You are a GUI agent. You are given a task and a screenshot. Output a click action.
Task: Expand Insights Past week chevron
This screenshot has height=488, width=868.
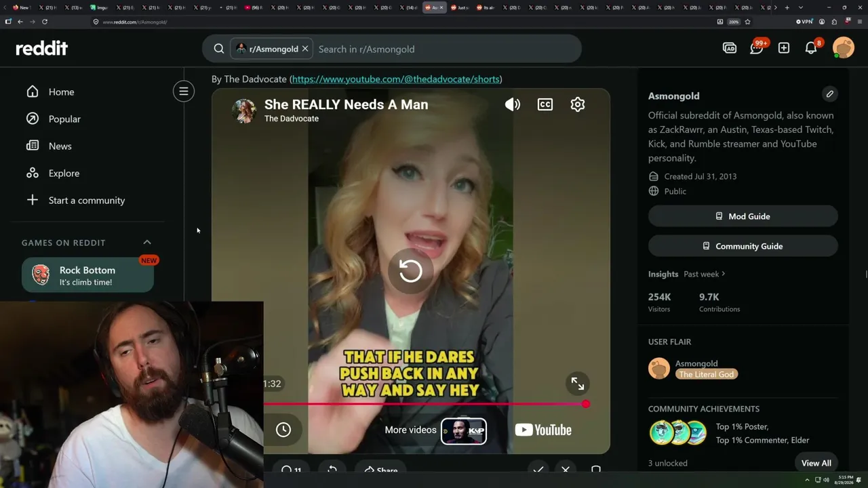point(724,274)
